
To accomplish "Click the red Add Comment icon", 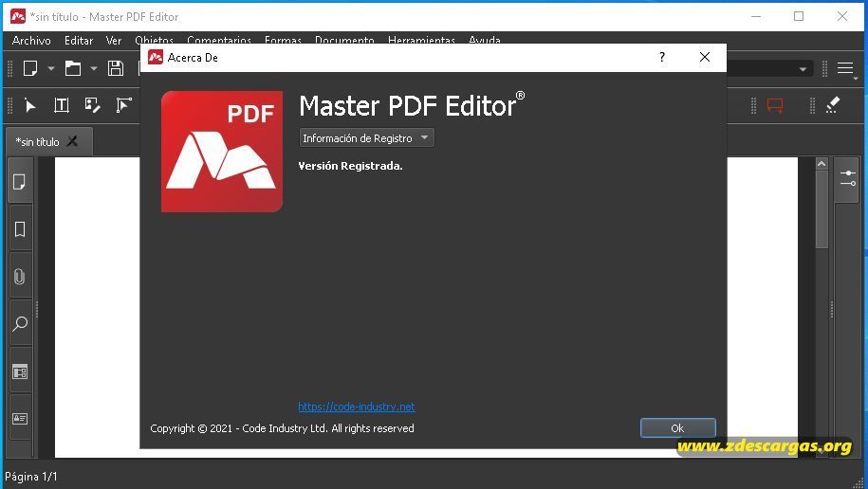I will (775, 105).
